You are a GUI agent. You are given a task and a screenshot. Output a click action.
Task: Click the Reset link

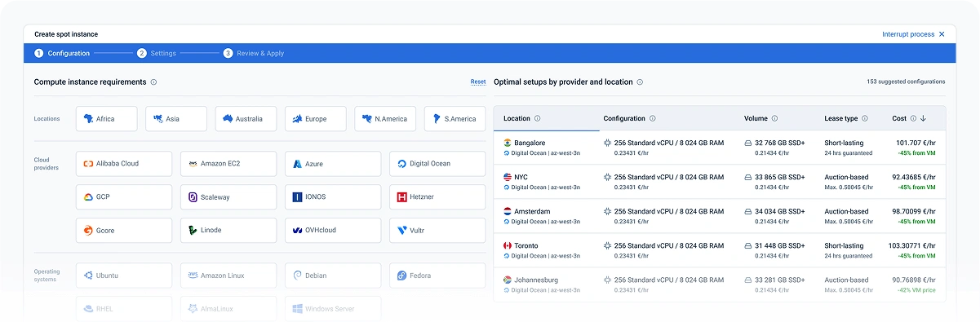point(478,82)
